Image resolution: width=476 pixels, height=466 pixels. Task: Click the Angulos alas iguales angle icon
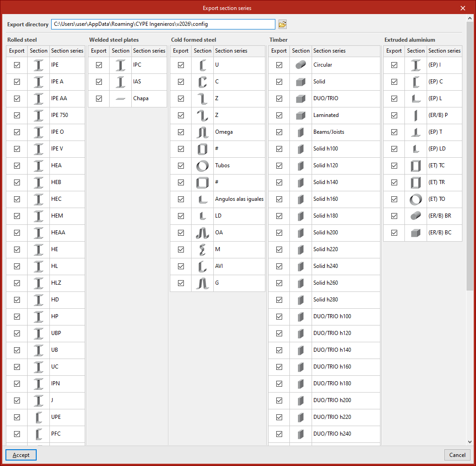coord(202,199)
